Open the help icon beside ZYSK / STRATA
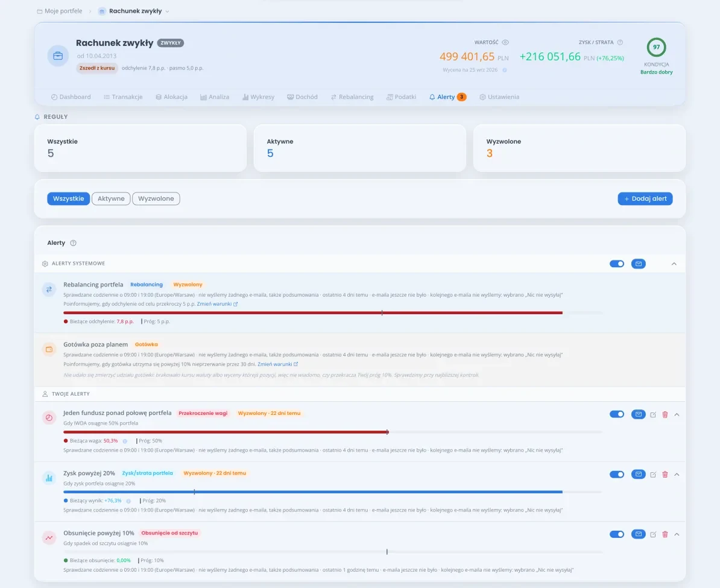This screenshot has width=720, height=588. coord(620,42)
